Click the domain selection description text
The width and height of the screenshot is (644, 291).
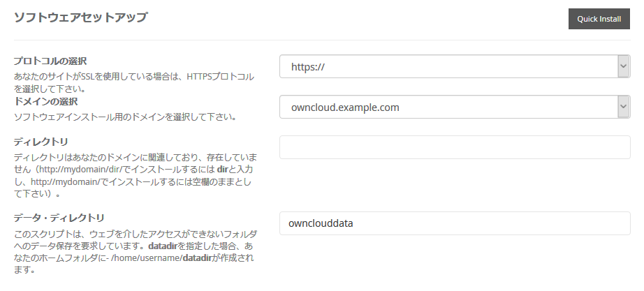point(125,117)
